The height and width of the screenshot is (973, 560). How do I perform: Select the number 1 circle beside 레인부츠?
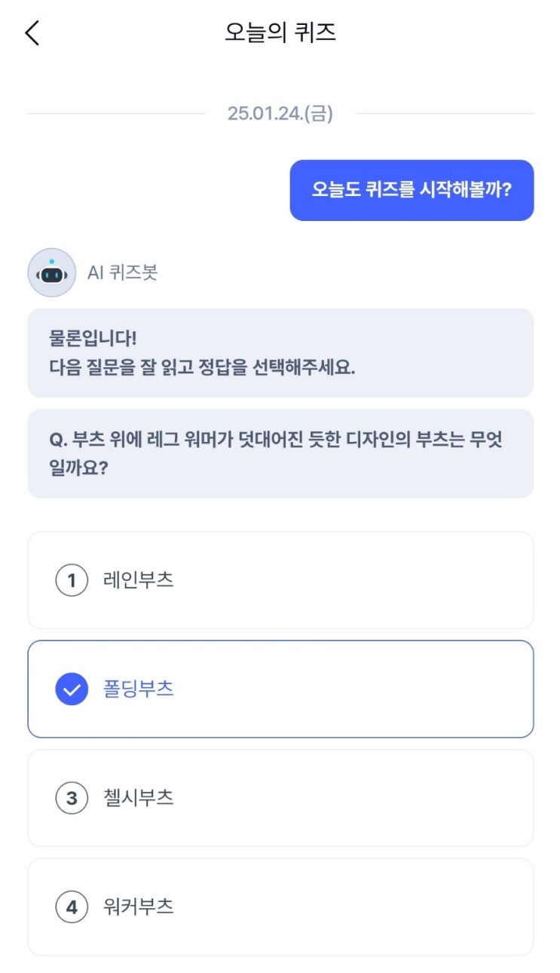point(72,580)
